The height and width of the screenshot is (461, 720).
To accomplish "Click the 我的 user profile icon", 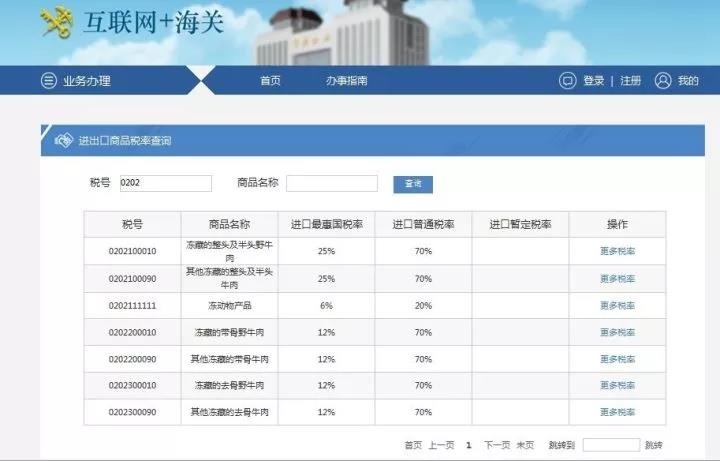I will pos(662,81).
